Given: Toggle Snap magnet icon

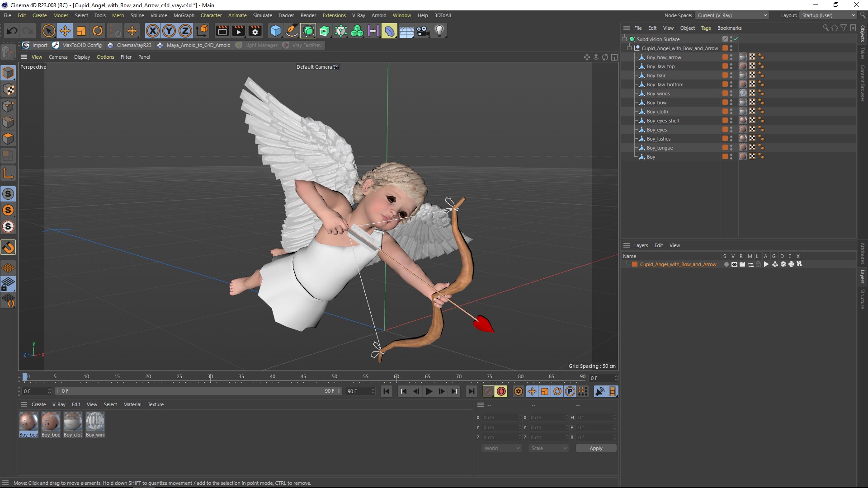Looking at the screenshot, I should coord(8,247).
